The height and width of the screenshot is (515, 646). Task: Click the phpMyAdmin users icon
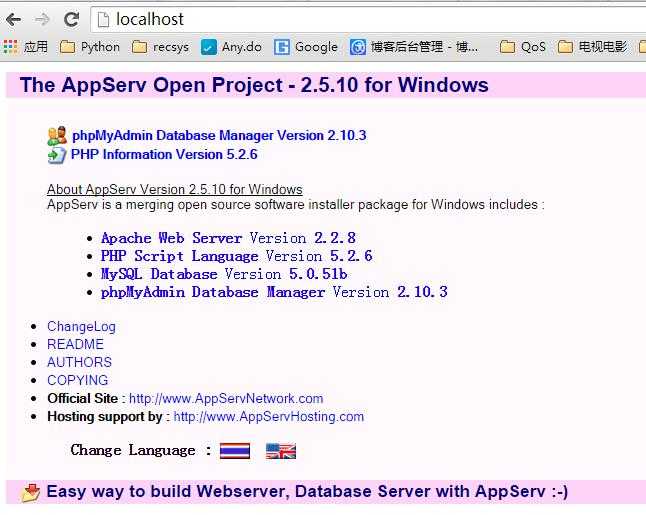(57, 136)
